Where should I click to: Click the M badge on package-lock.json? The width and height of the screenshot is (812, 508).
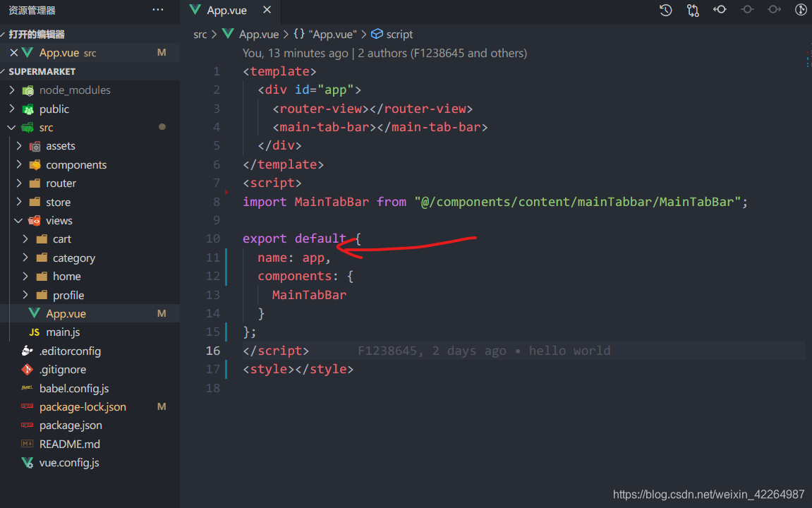tap(162, 406)
